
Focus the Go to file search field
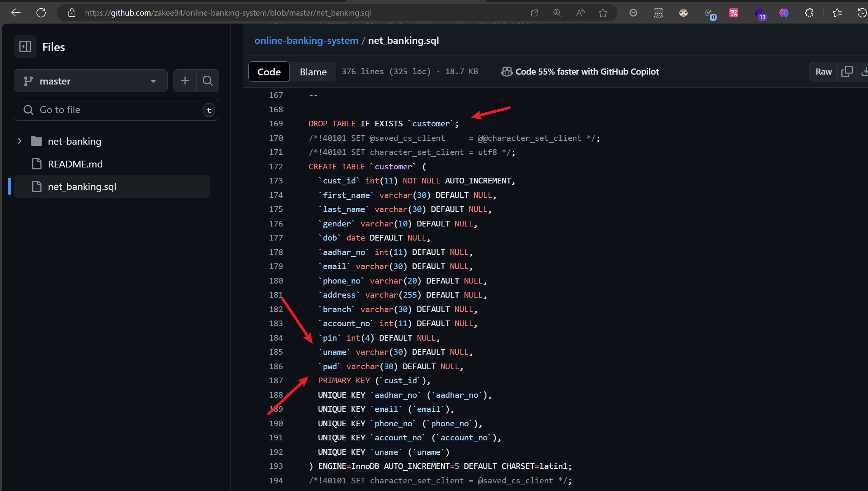pos(116,110)
